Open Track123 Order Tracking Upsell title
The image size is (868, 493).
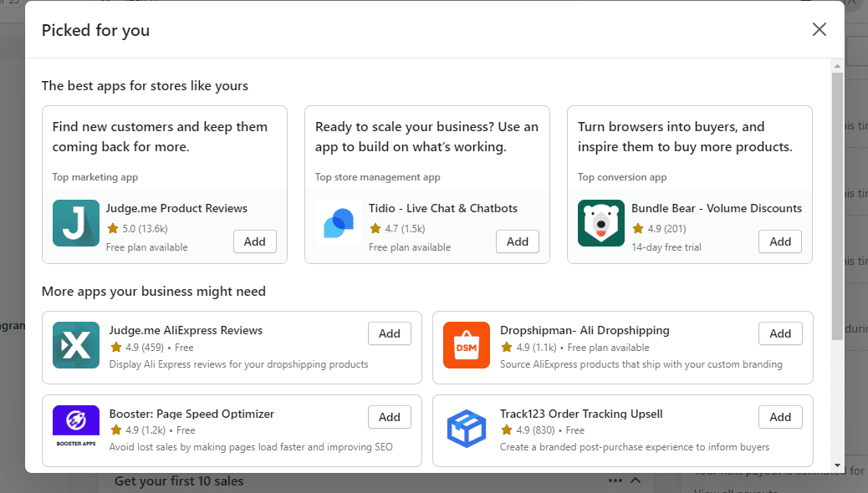tap(581, 414)
